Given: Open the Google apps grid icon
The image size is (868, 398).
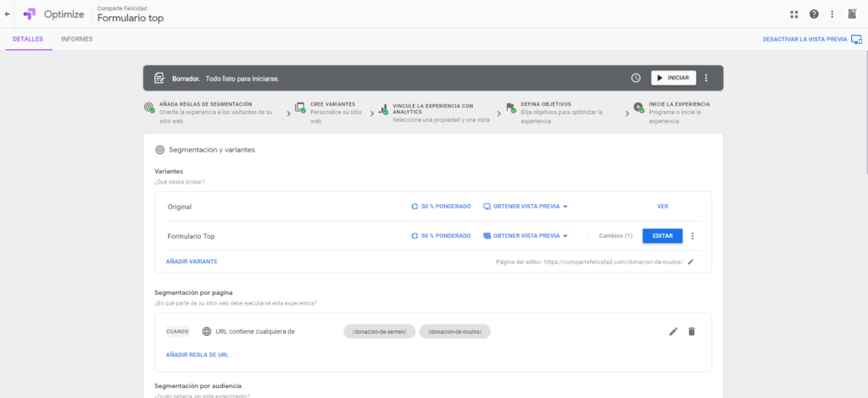Looking at the screenshot, I should 793,14.
